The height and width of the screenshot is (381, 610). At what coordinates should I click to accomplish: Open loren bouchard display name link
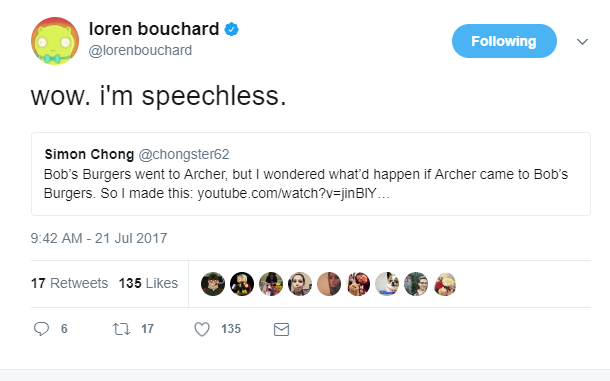154,29
